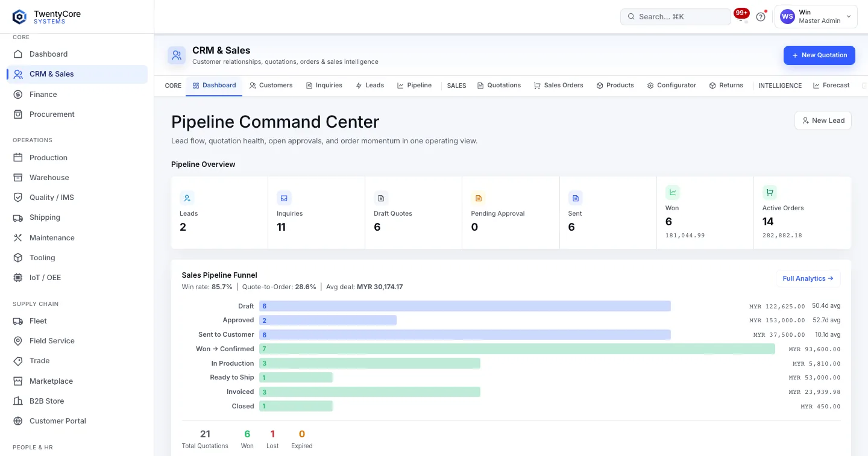Click the Closed funnel bar

pos(296,406)
